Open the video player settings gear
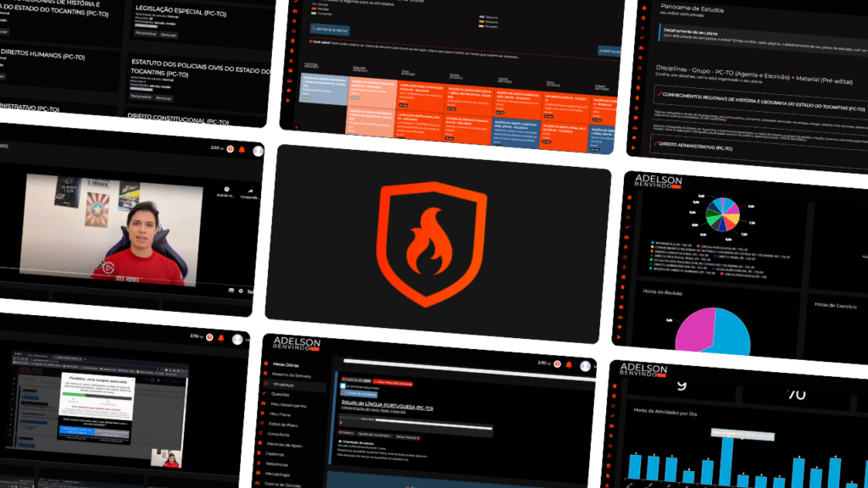Screen dimensions: 868x488 241,291
